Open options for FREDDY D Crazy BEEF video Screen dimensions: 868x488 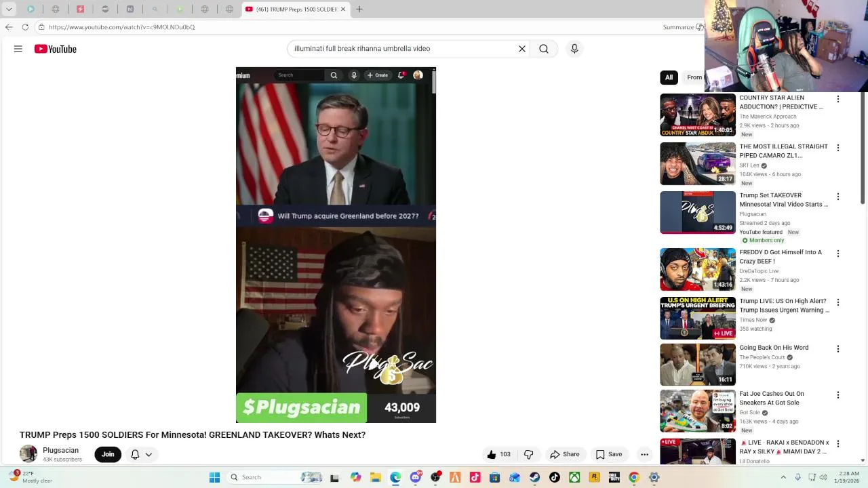click(x=838, y=253)
